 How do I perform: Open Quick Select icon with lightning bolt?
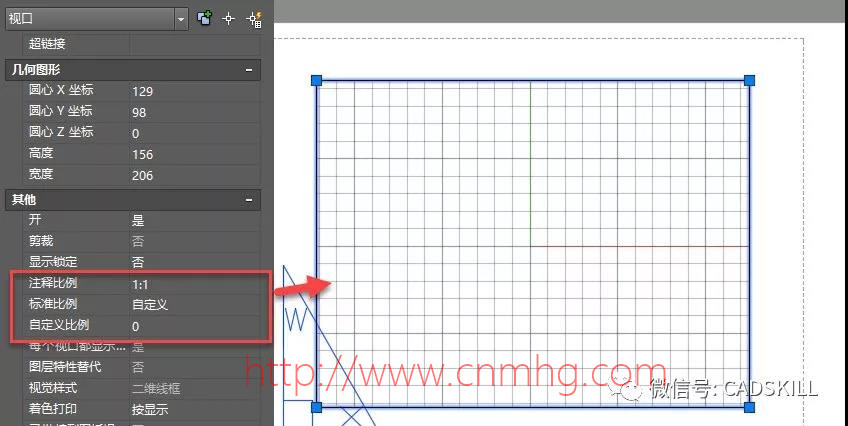click(x=254, y=19)
